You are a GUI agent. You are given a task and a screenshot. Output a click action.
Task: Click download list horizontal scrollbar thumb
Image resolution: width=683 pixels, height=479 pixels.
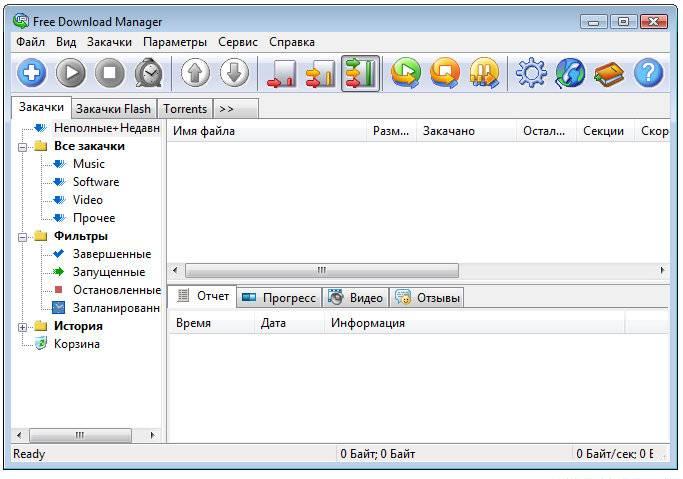322,270
